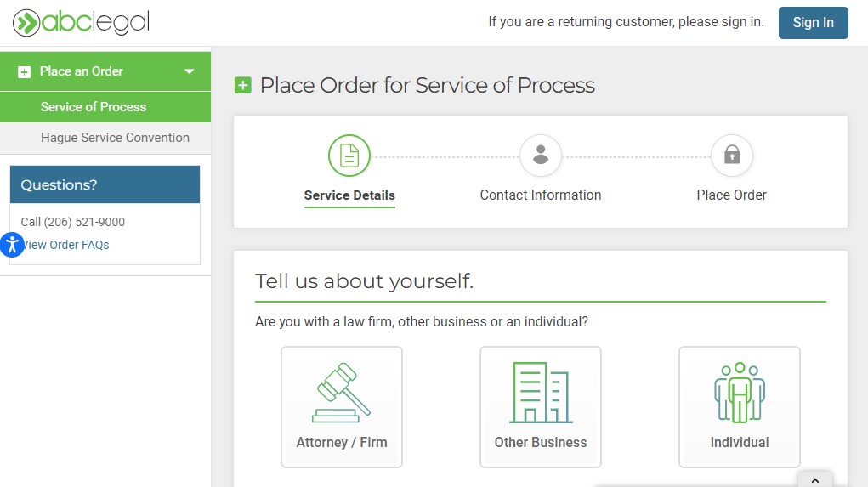Click the ABC Legal logo
Screen dimensions: 868x487
tap(82, 23)
